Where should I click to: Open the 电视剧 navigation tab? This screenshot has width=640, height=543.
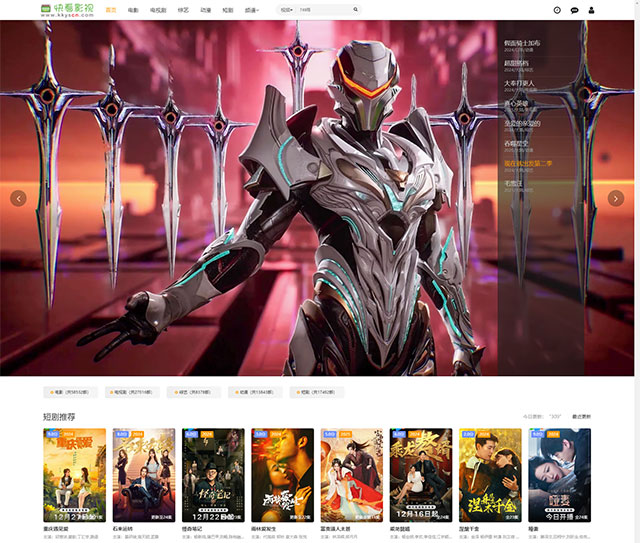click(x=158, y=10)
